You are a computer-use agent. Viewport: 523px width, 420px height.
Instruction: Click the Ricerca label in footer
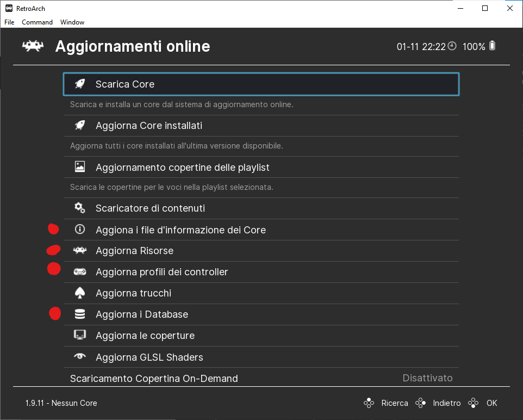click(x=395, y=403)
